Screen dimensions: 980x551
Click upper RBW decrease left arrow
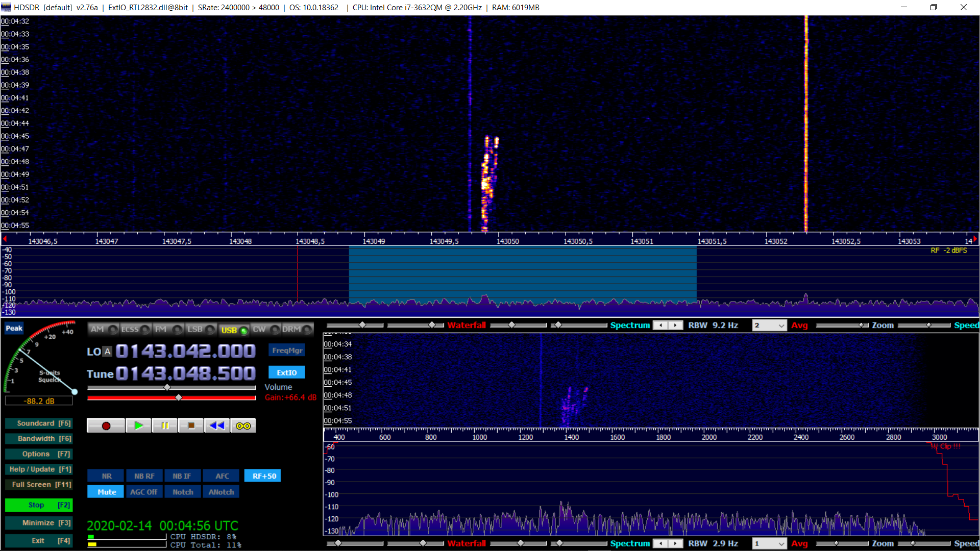661,325
